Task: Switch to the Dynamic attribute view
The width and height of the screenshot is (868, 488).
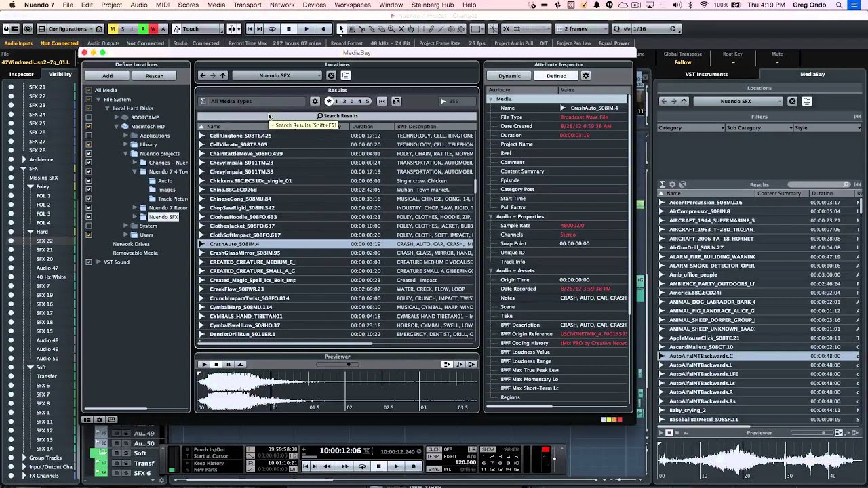Action: point(509,76)
